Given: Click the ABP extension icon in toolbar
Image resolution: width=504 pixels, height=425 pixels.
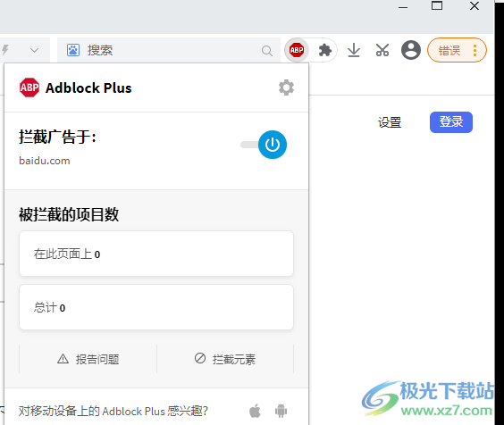Looking at the screenshot, I should click(297, 50).
